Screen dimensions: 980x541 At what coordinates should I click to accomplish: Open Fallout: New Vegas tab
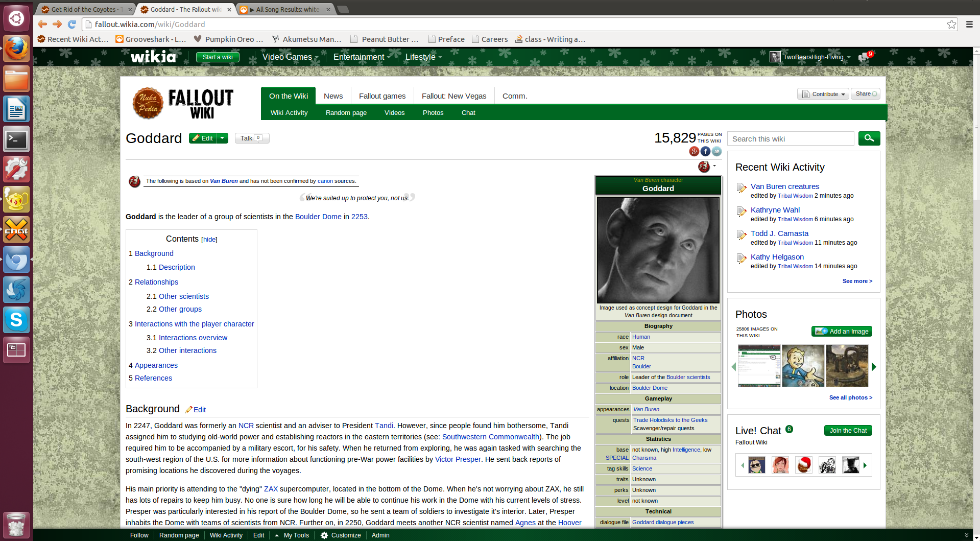[x=454, y=96]
